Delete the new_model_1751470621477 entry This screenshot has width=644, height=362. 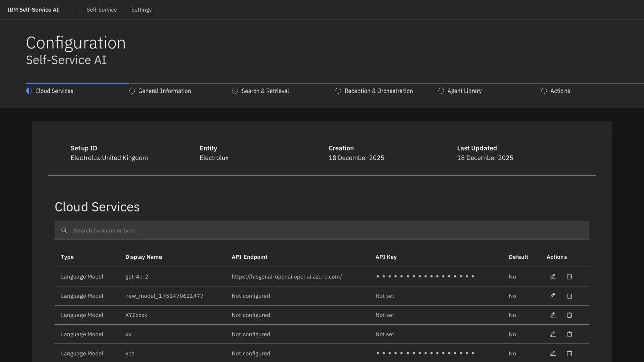tap(569, 296)
